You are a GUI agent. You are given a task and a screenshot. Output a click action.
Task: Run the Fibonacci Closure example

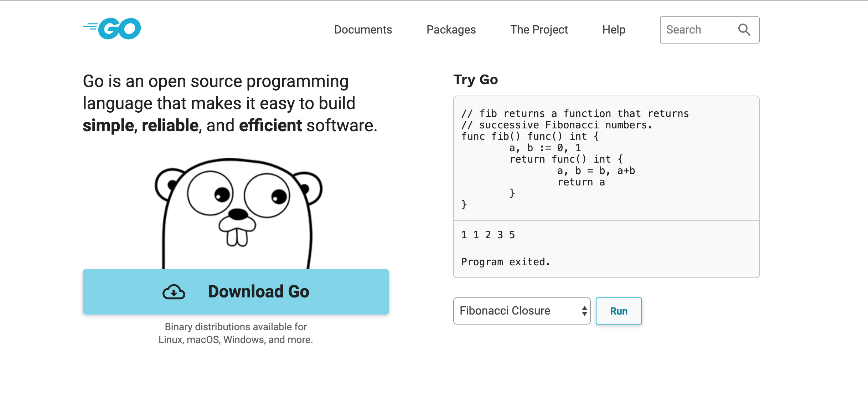[619, 311]
